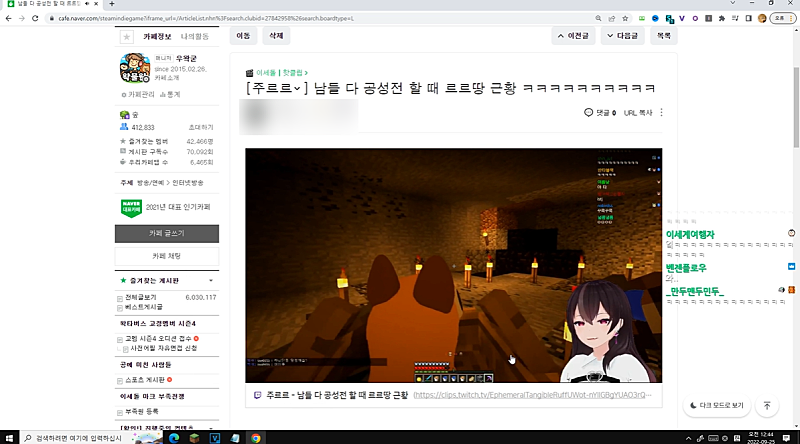Click the 이세돌 마크 부족전쟁 heading
The width and height of the screenshot is (800, 444).
(x=152, y=397)
